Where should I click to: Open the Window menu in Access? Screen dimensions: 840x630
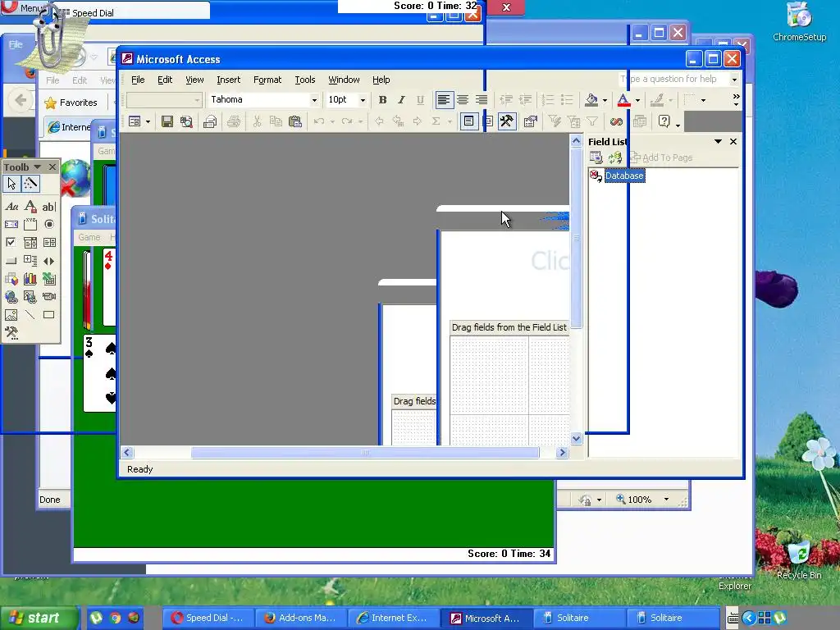344,80
